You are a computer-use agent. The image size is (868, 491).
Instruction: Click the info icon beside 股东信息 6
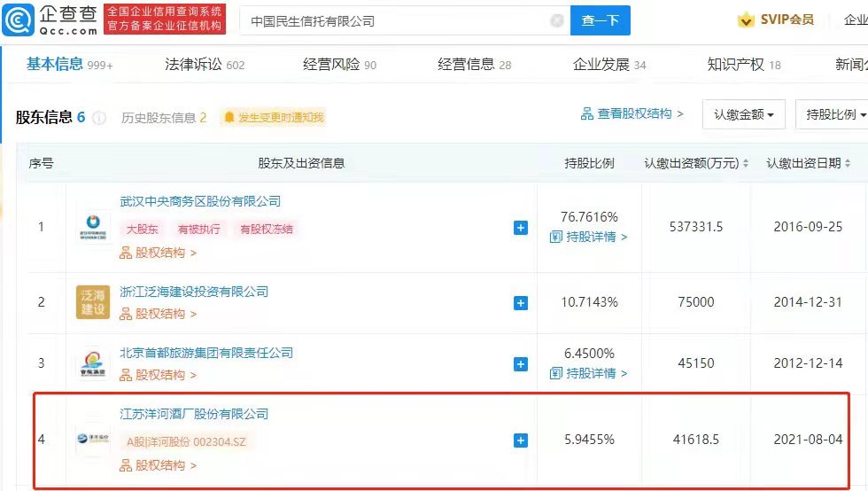(99, 118)
